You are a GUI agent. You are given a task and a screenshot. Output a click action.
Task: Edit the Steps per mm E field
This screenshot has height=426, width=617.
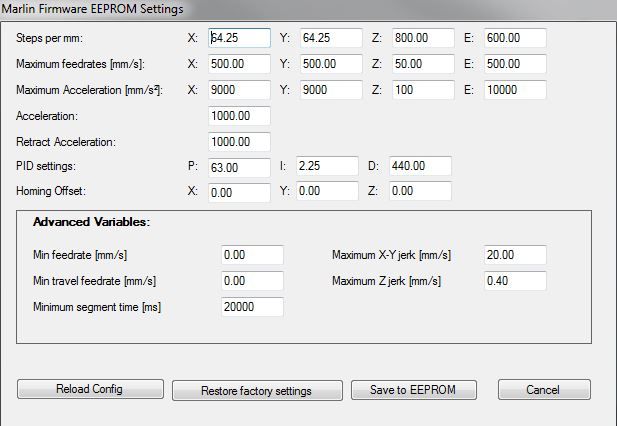pos(515,38)
